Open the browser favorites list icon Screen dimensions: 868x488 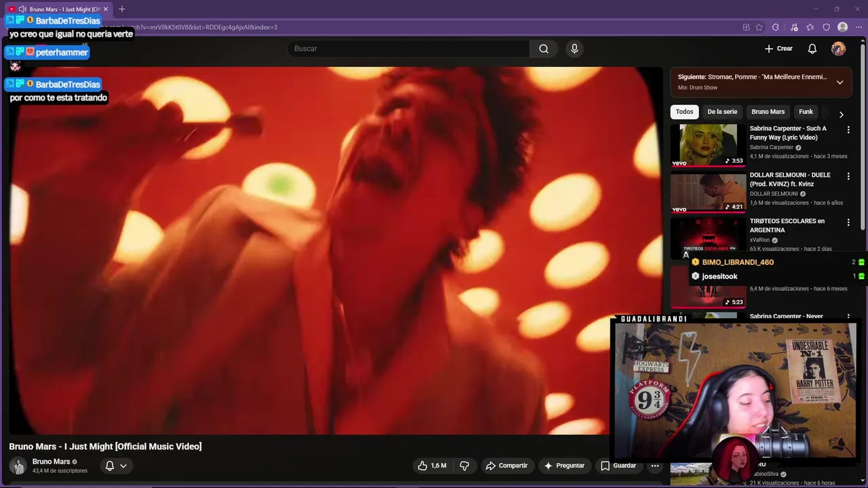pos(810,27)
